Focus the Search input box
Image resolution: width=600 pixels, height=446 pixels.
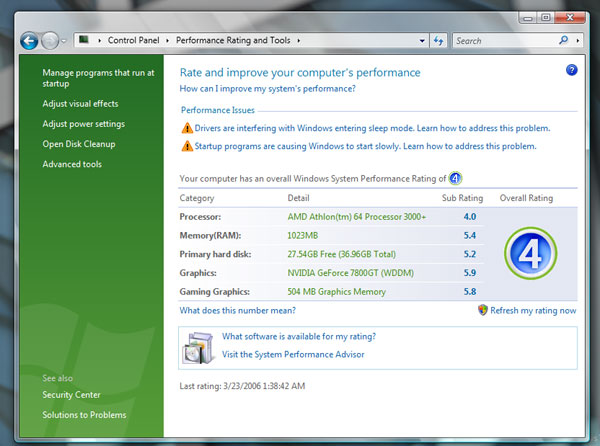coord(505,41)
